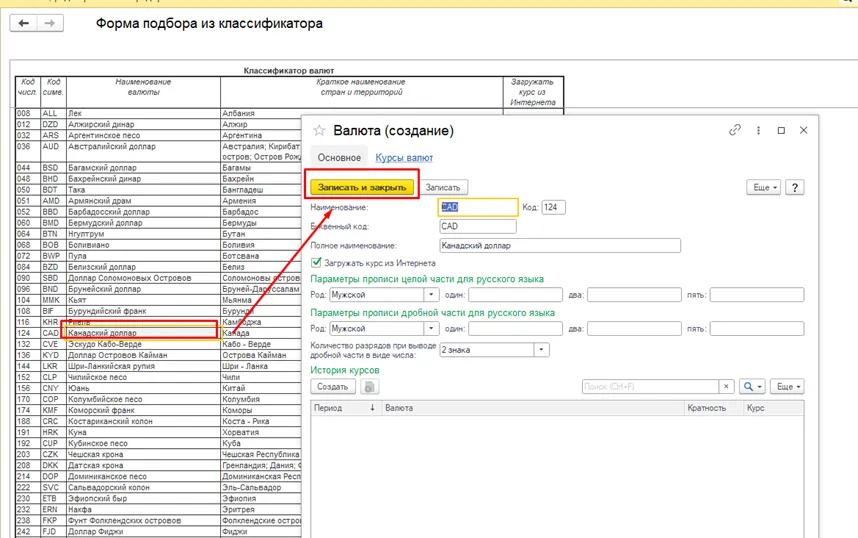Clear search field with X icon
The width and height of the screenshot is (858, 538).
[x=726, y=386]
